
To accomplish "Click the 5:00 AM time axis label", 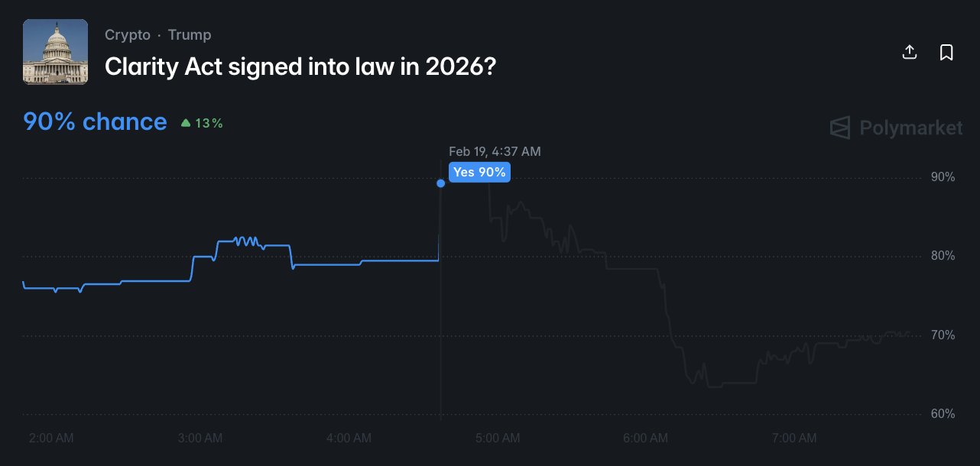I will pyautogui.click(x=497, y=438).
